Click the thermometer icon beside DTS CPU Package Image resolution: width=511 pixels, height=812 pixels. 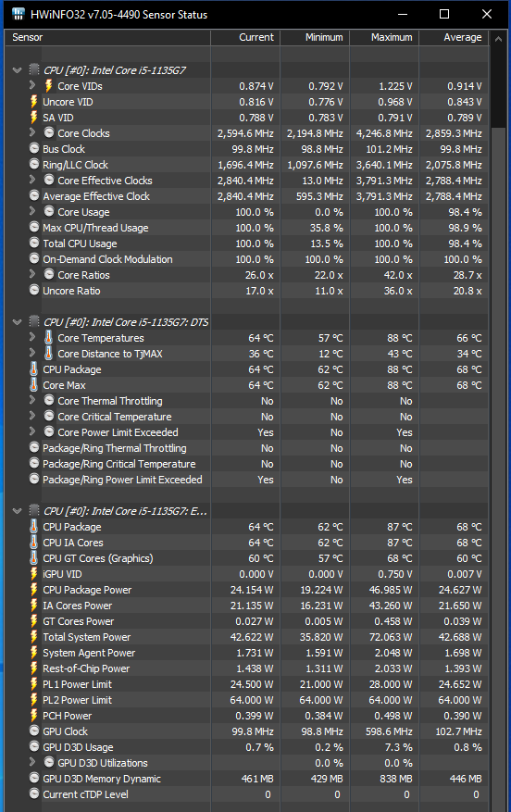(33, 369)
